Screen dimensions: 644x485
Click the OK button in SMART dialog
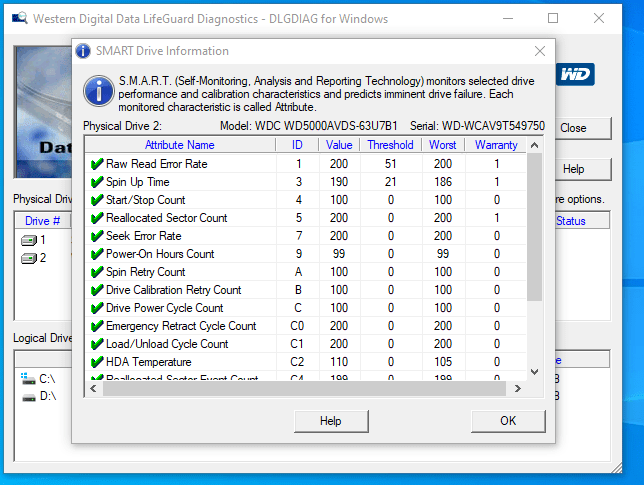click(508, 421)
